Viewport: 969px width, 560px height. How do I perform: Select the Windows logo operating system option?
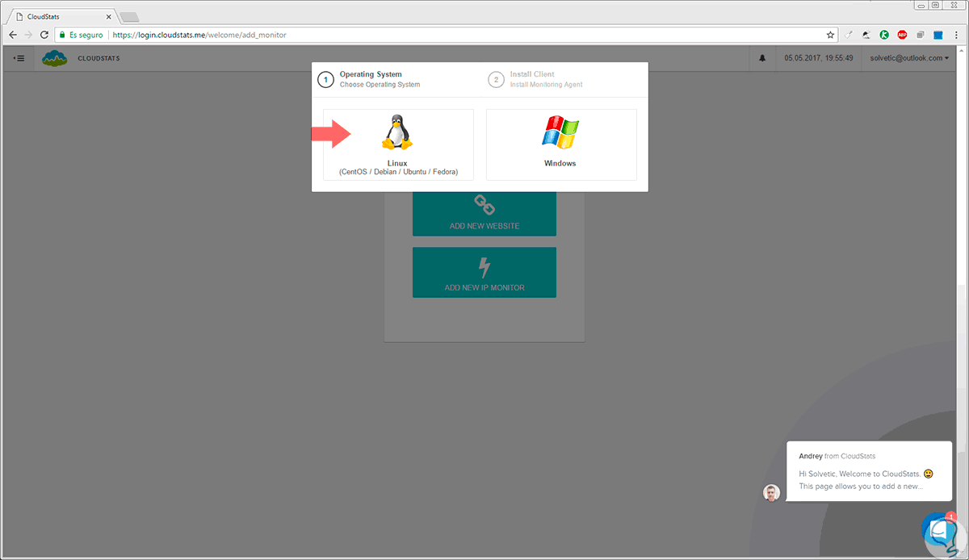(x=561, y=144)
